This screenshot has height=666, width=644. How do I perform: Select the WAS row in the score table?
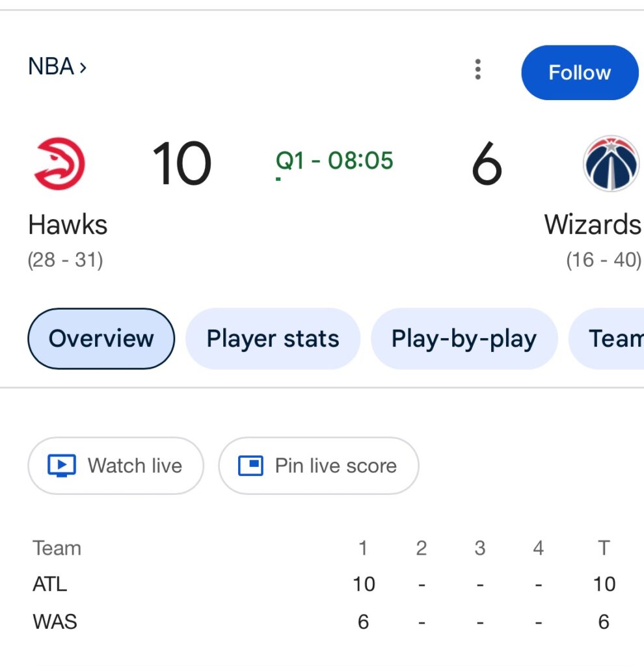pyautogui.click(x=55, y=622)
